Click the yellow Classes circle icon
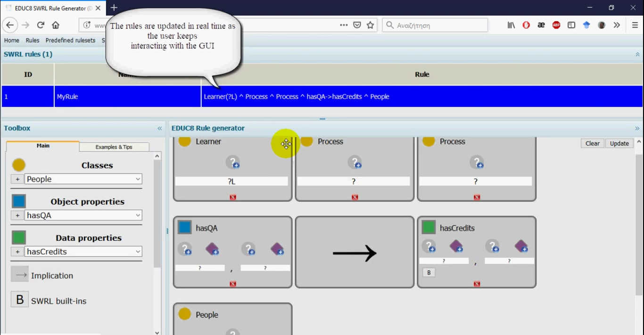This screenshot has width=644, height=335. (x=19, y=165)
